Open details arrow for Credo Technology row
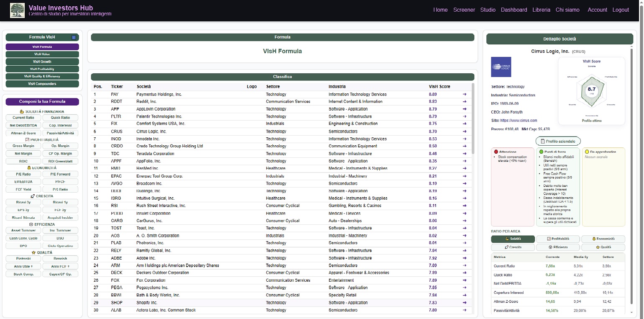The width and height of the screenshot is (644, 319). point(465,146)
